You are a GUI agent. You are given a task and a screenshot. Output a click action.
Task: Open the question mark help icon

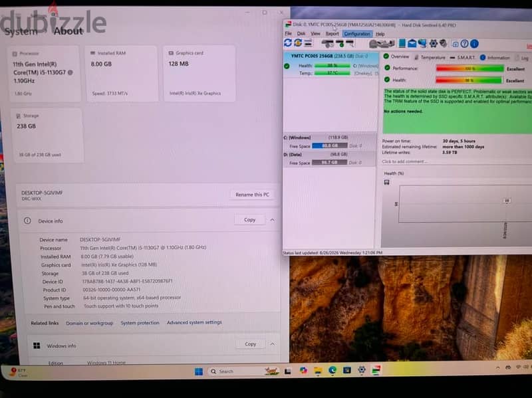point(464,44)
